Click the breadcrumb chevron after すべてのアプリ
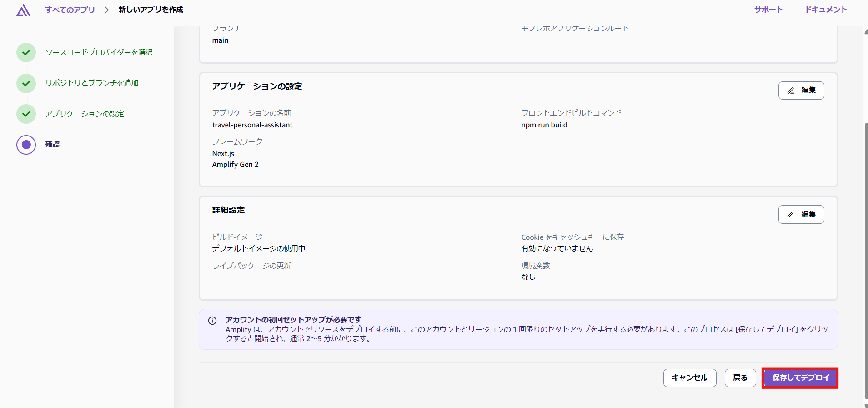This screenshot has width=868, height=408. coord(107,10)
